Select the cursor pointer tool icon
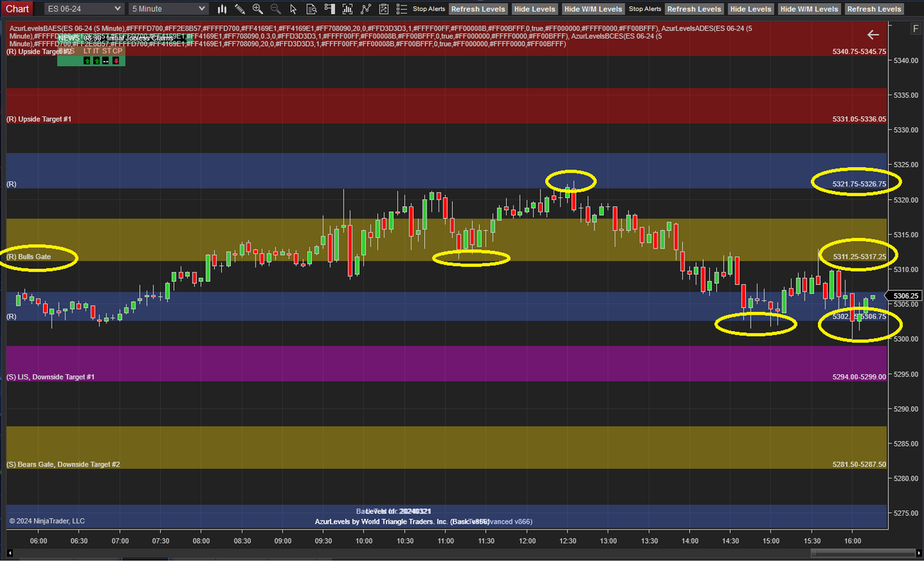The image size is (924, 562). pyautogui.click(x=293, y=9)
